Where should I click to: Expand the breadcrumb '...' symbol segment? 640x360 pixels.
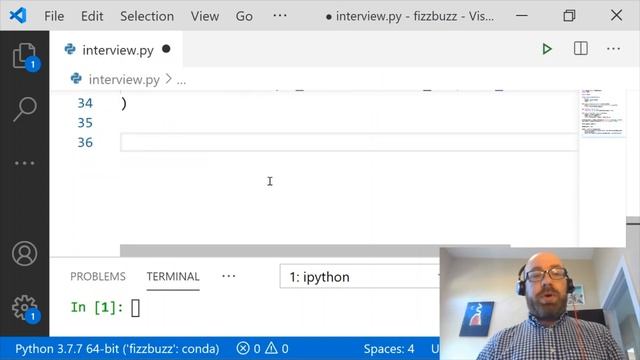point(181,80)
